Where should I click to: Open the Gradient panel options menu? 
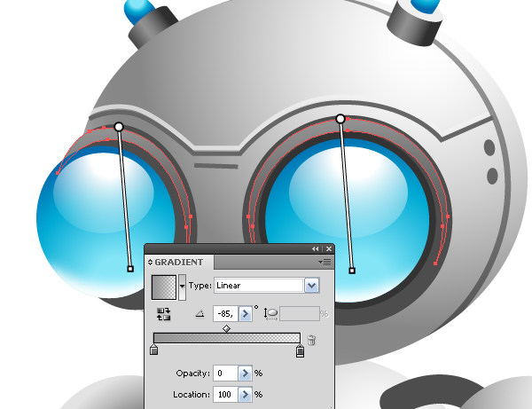coord(325,262)
